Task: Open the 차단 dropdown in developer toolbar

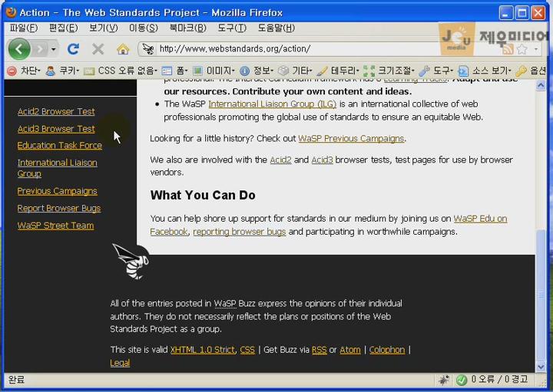Action: pyautogui.click(x=30, y=71)
